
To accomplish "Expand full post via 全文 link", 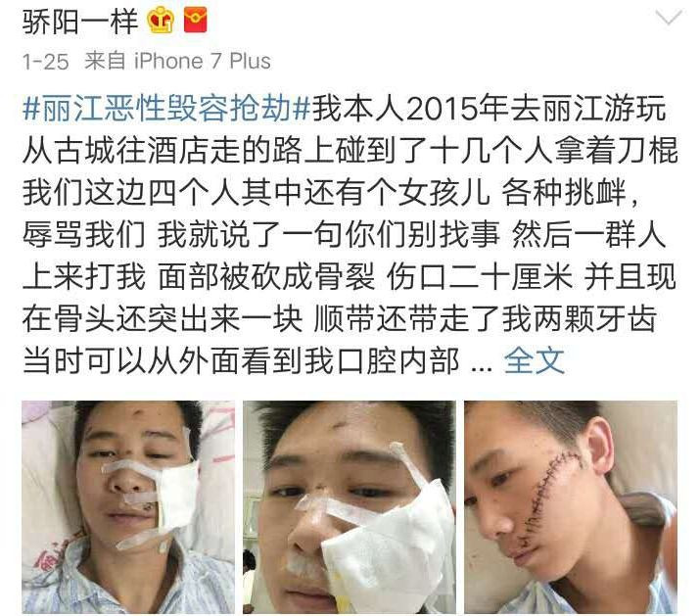I will (x=535, y=360).
